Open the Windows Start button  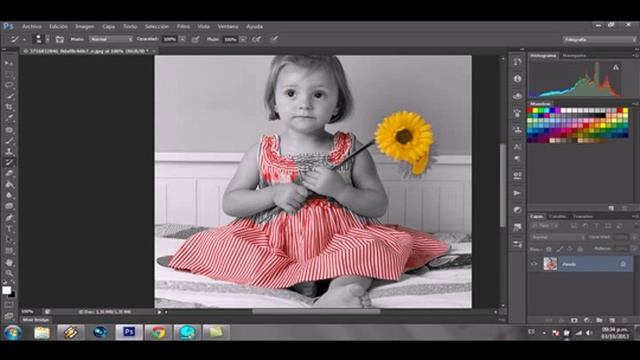click(13, 333)
